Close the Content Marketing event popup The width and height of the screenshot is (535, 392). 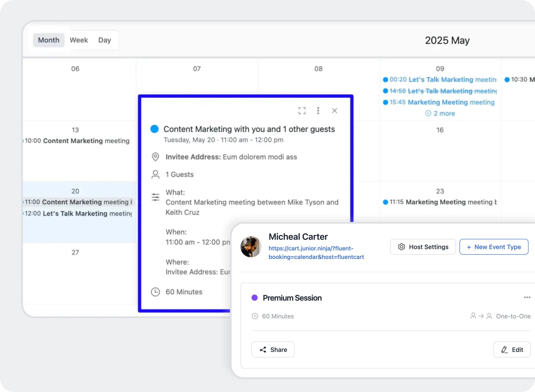(x=334, y=111)
